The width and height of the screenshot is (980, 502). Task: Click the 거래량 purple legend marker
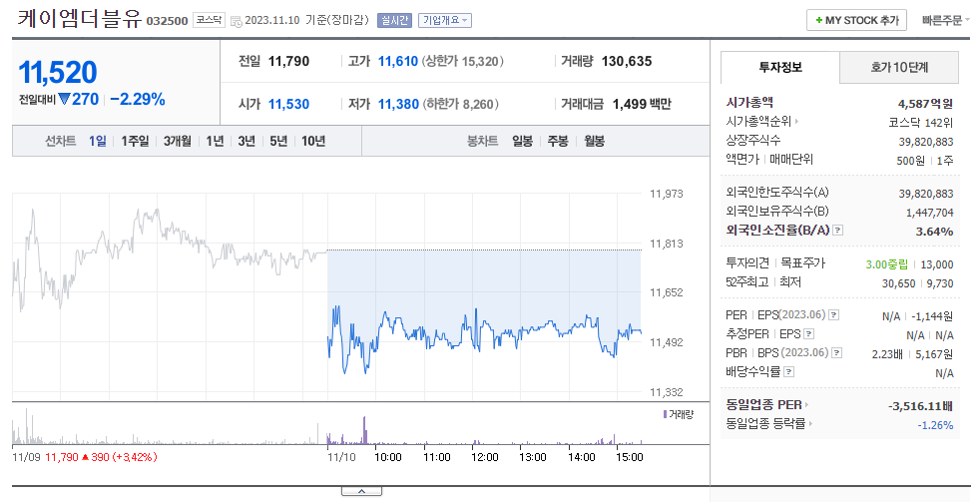665,414
